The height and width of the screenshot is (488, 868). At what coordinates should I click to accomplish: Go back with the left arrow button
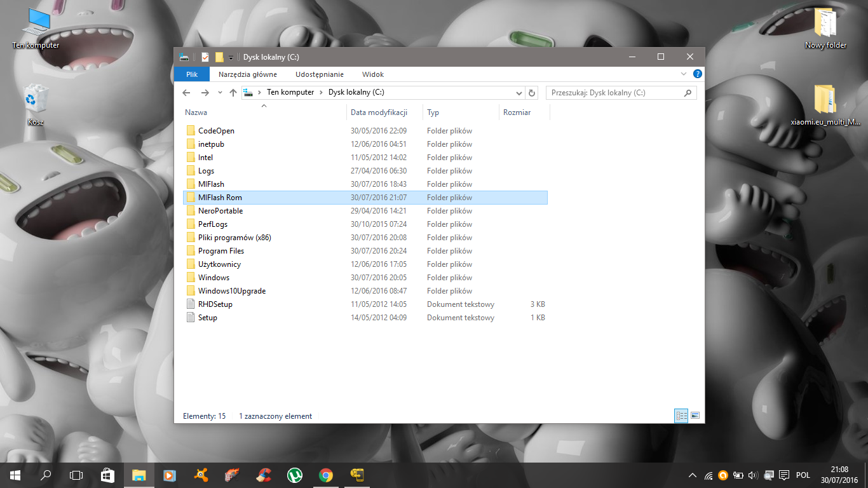point(186,93)
